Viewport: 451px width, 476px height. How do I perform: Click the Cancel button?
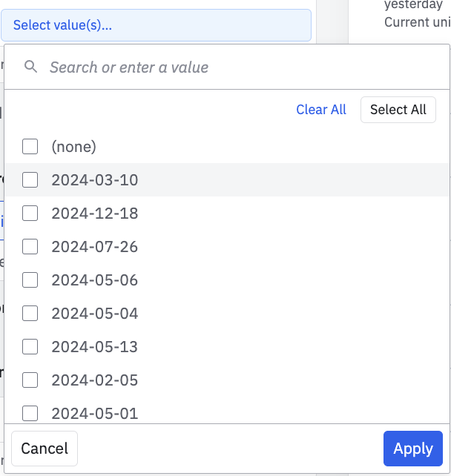coord(45,449)
